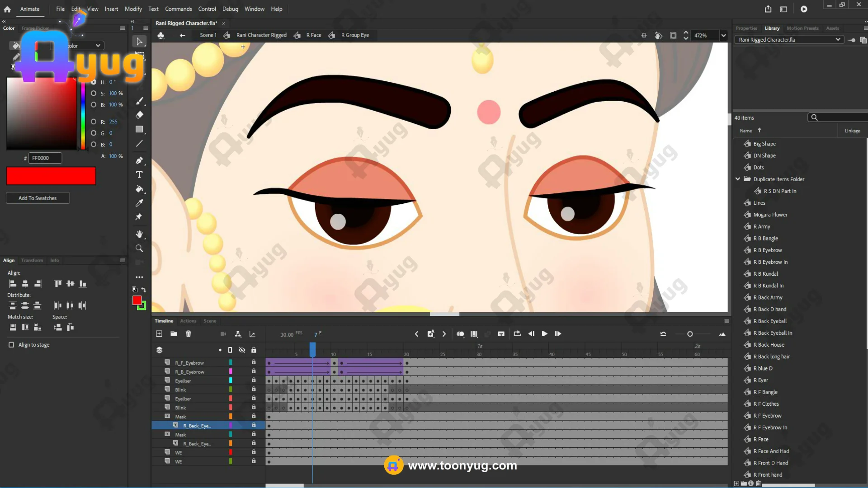Collapse the Duplicate Items Folder
Screen dimensions: 868x488
click(x=738, y=179)
